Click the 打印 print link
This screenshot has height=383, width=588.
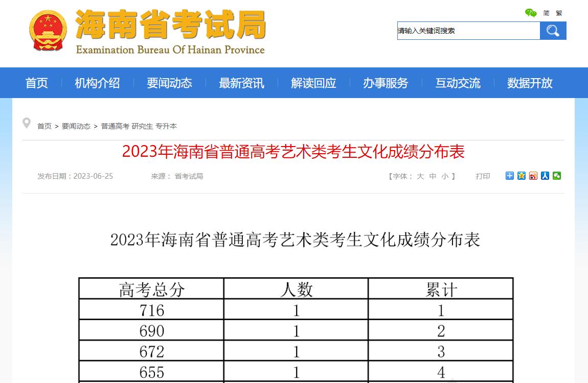[x=483, y=176]
